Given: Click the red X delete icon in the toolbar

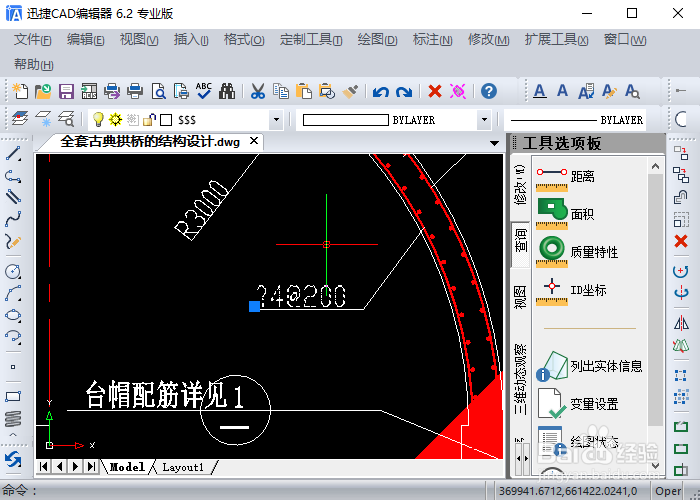Looking at the screenshot, I should coord(434,92).
